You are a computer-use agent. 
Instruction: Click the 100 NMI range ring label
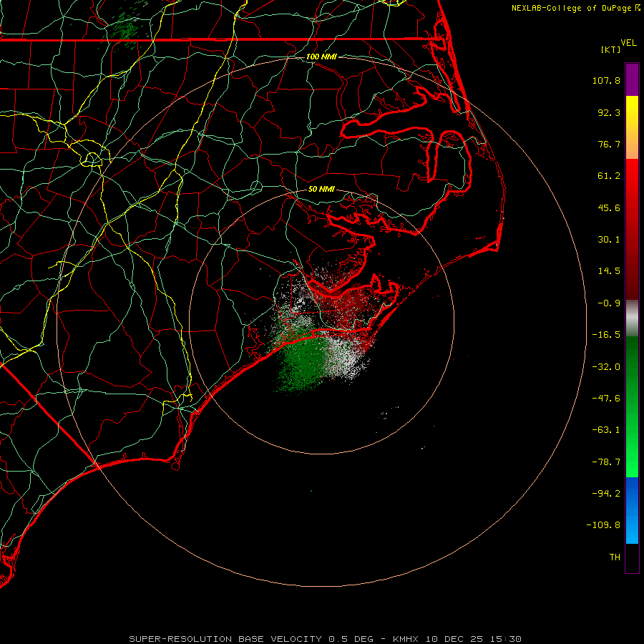click(x=321, y=57)
